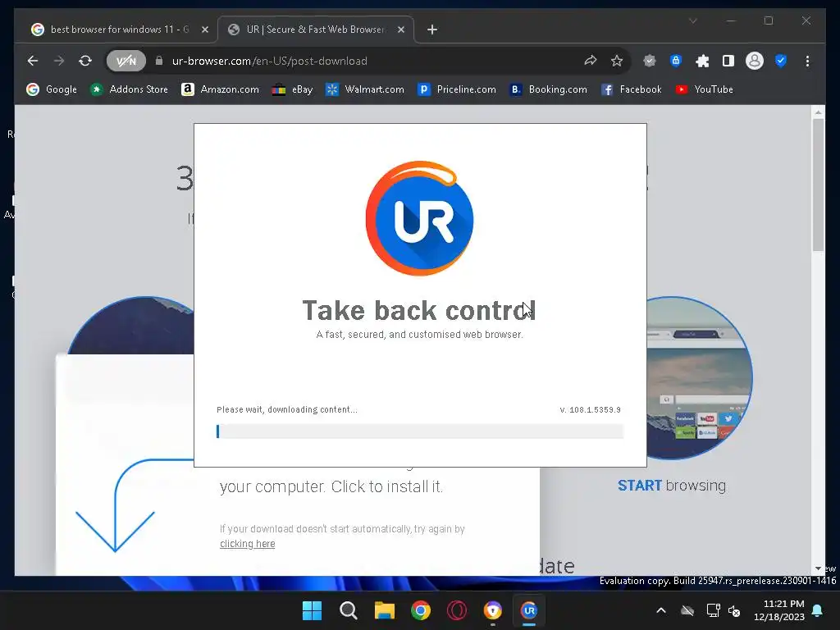Open taskbar Search magnifier

(348, 610)
